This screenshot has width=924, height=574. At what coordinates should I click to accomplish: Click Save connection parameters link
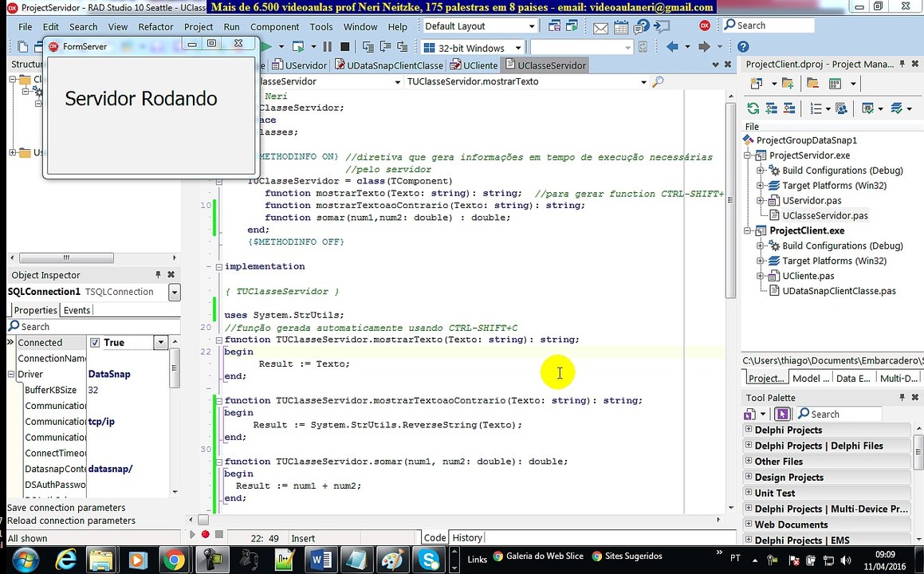click(x=66, y=507)
